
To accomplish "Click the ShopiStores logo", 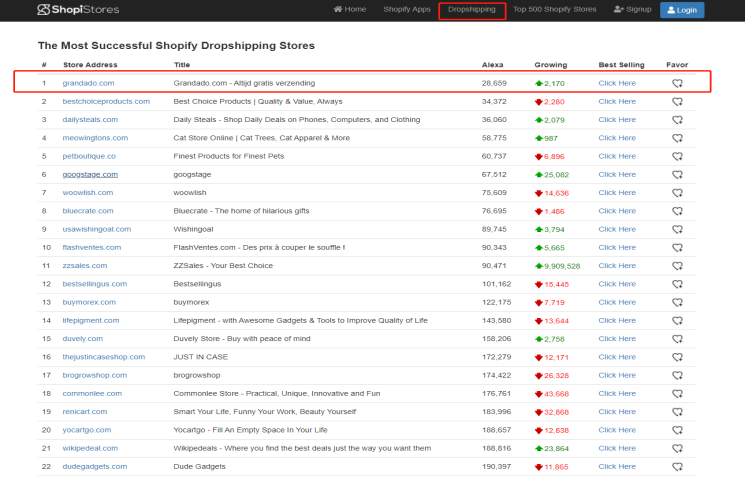I will point(77,10).
